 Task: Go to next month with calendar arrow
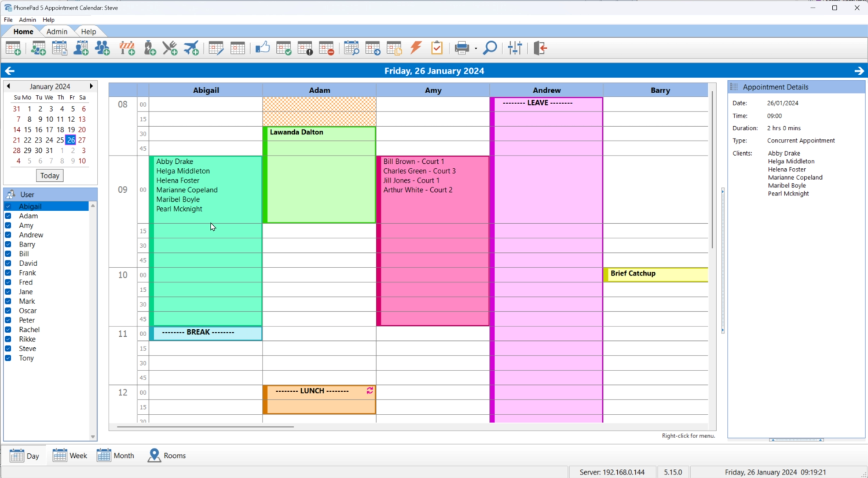[x=91, y=86]
